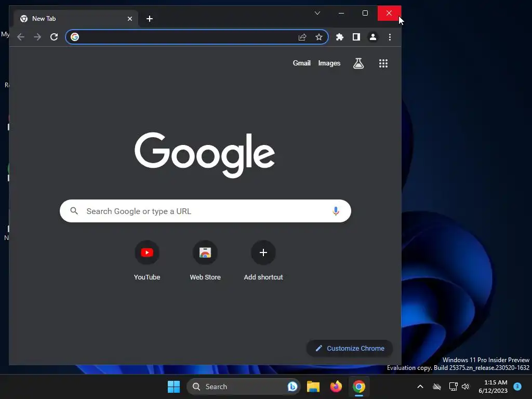Close the New Tab tab
The image size is (532, 399).
coord(129,19)
